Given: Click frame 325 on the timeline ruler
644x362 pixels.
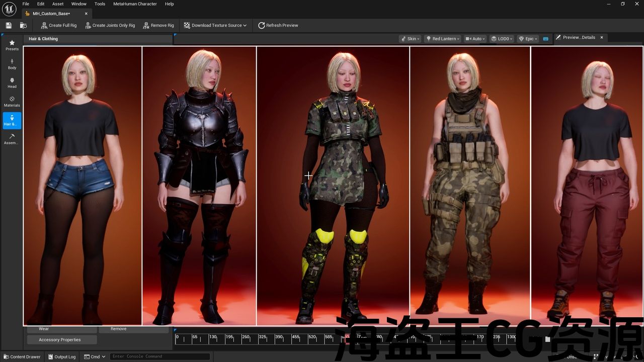Looking at the screenshot, I should point(262,338).
